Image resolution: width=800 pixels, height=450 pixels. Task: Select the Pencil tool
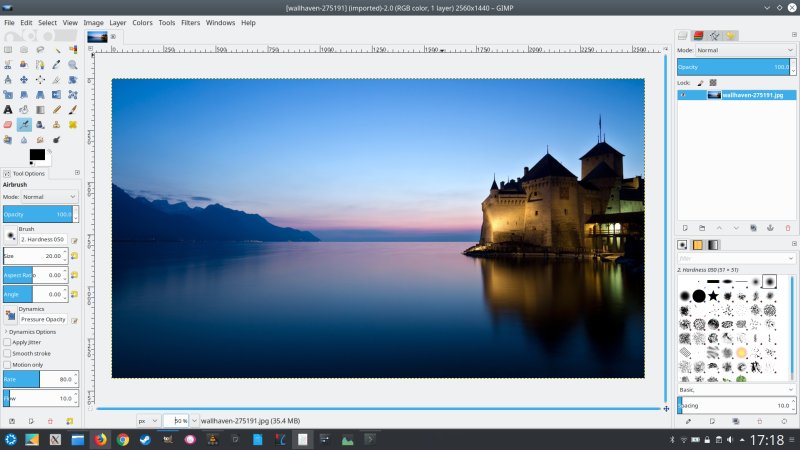click(x=57, y=110)
